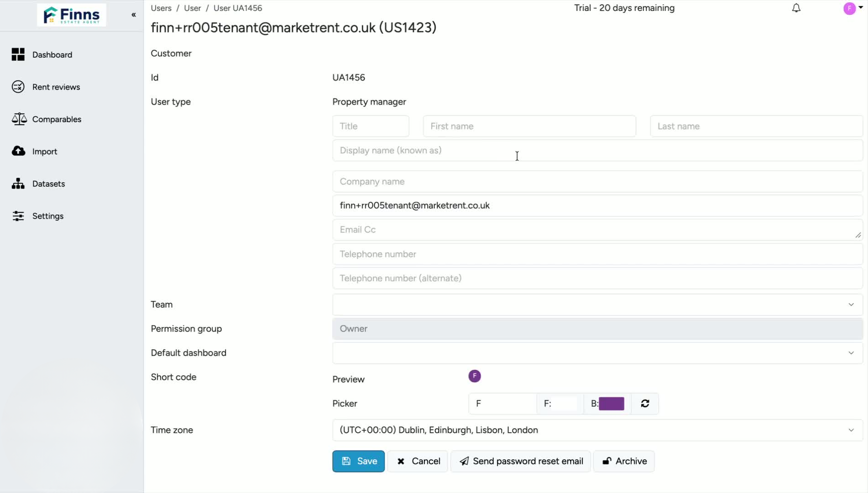Open Comparables section
The height and width of the screenshot is (493, 868).
57,119
